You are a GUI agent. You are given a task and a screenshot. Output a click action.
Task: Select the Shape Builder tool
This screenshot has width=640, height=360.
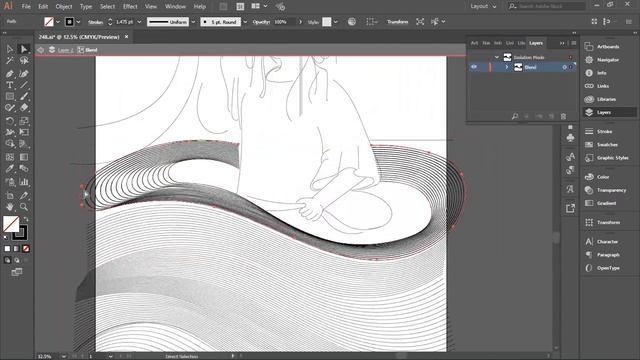10,144
